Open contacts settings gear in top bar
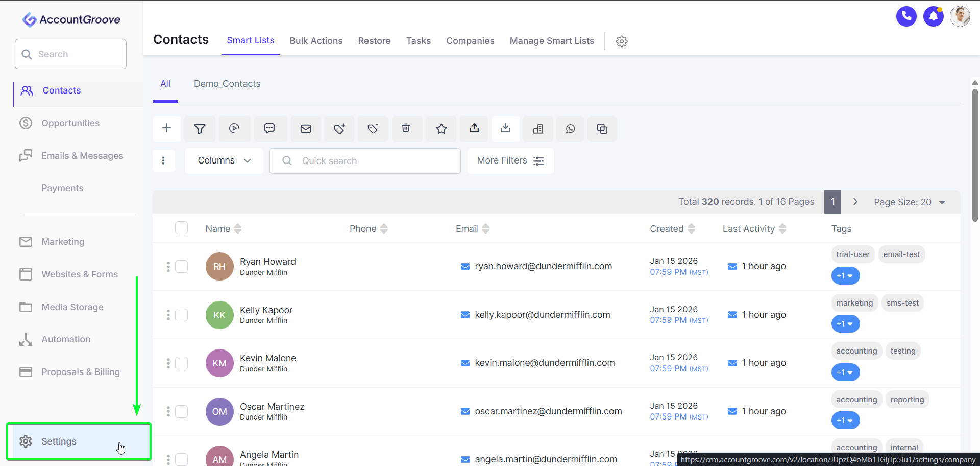The width and height of the screenshot is (980, 466). [x=622, y=41]
